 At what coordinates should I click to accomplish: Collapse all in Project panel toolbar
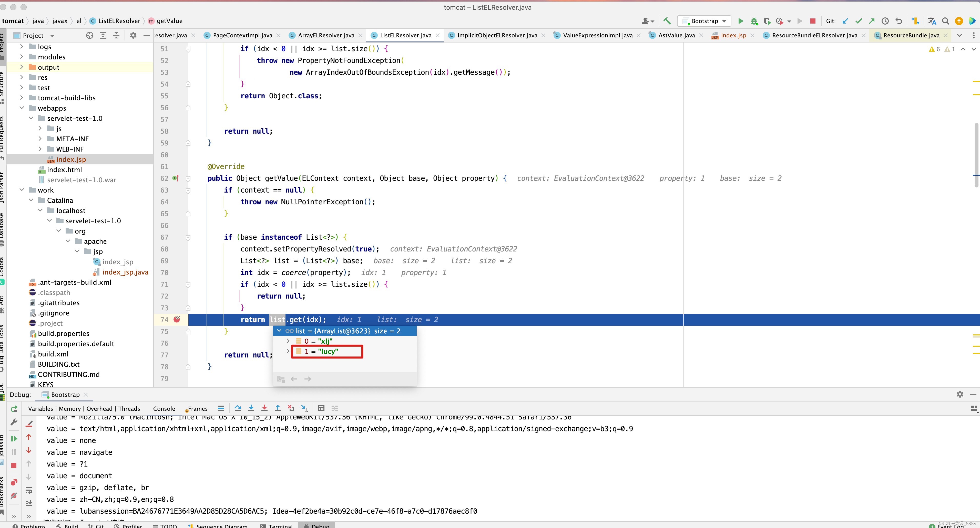[x=116, y=35]
